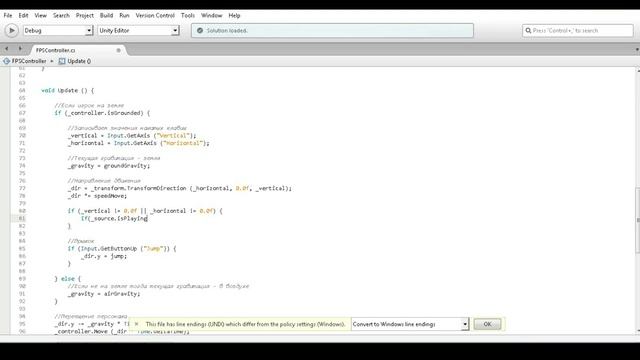Click the '_transform.TransformDirection' line
Image resolution: width=640 pixels, height=360 pixels.
pyautogui.click(x=180, y=188)
